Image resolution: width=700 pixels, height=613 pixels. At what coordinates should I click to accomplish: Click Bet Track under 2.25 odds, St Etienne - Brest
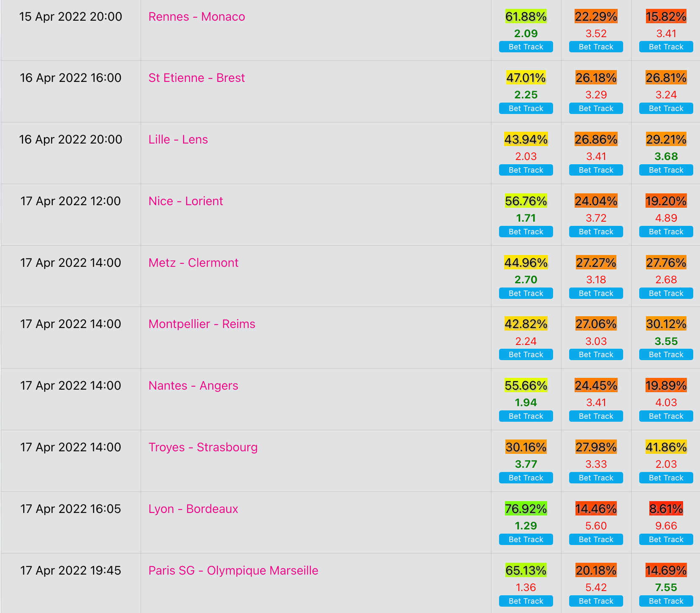click(526, 108)
